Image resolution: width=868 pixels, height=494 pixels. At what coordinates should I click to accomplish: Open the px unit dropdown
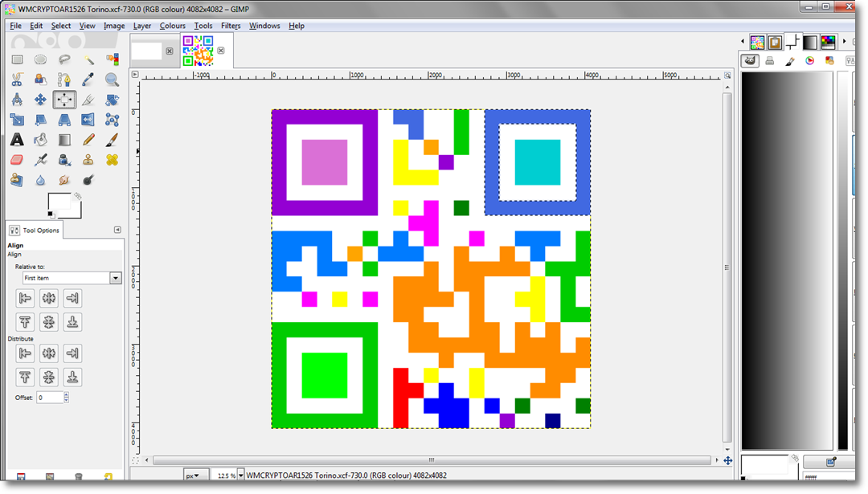[196, 476]
